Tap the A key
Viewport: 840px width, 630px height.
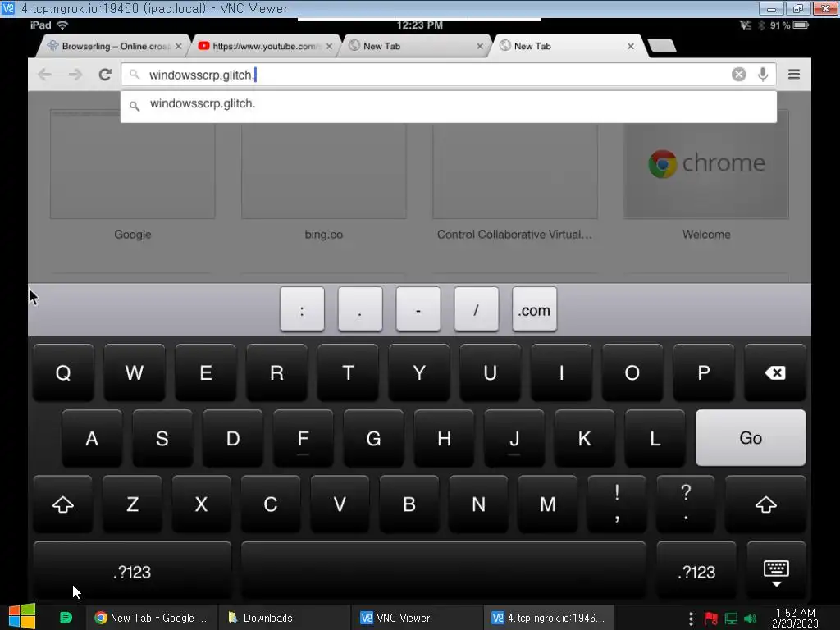coord(92,438)
